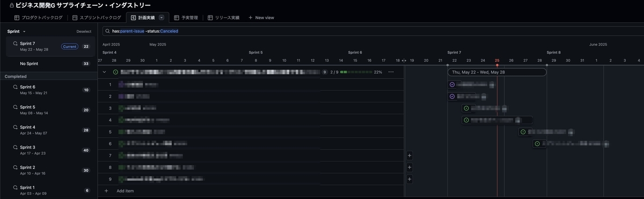The image size is (644, 199).
Task: Click the board layout icon on スプリントバックログ
Action: coord(75,18)
